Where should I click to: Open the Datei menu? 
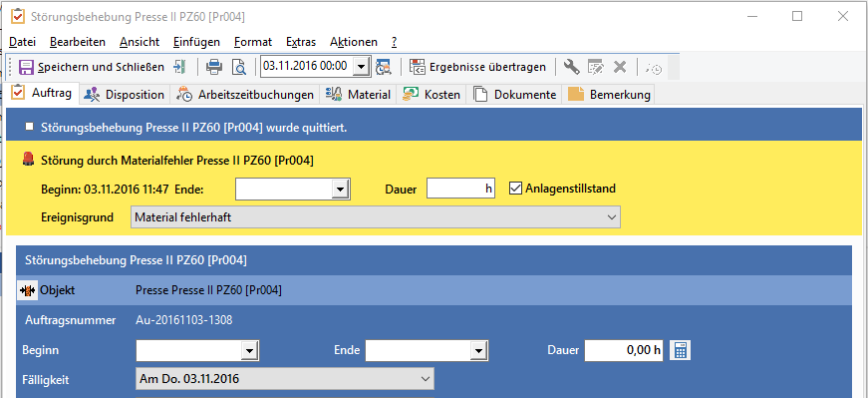[23, 42]
